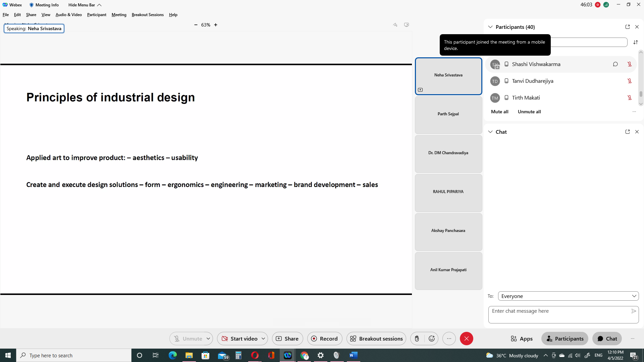Open chat with Shashi Vishwakarma icon
Image resolution: width=644 pixels, height=362 pixels.
615,64
